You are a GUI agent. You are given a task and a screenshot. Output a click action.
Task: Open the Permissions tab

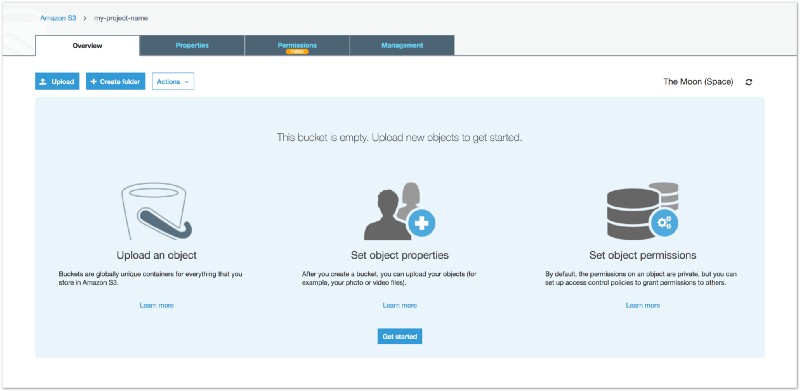(x=297, y=45)
